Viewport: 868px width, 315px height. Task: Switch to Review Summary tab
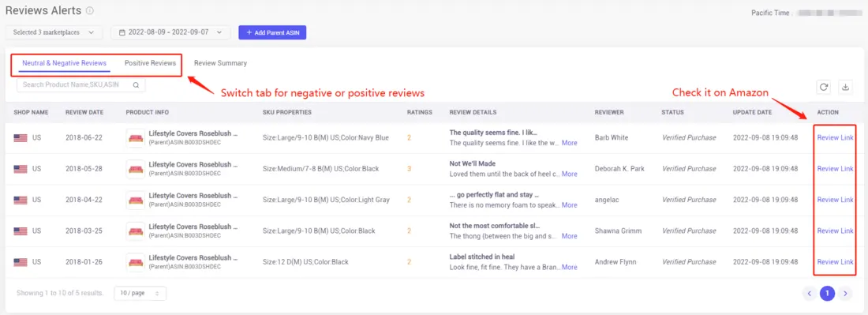[220, 63]
